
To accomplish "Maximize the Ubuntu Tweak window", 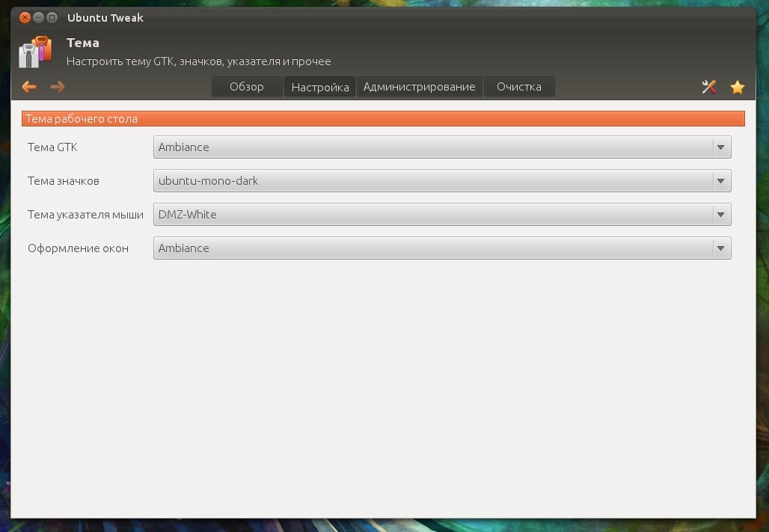I will coord(52,18).
